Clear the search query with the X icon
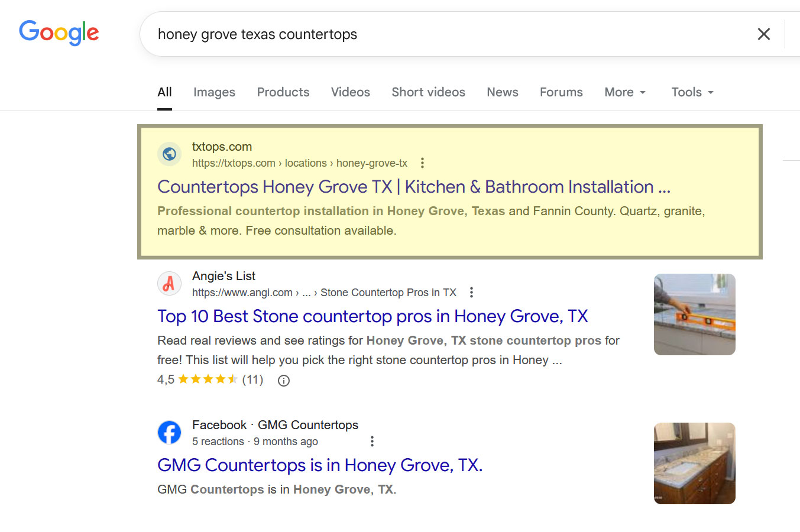Screen dimensions: 800x532 pyautogui.click(x=763, y=34)
